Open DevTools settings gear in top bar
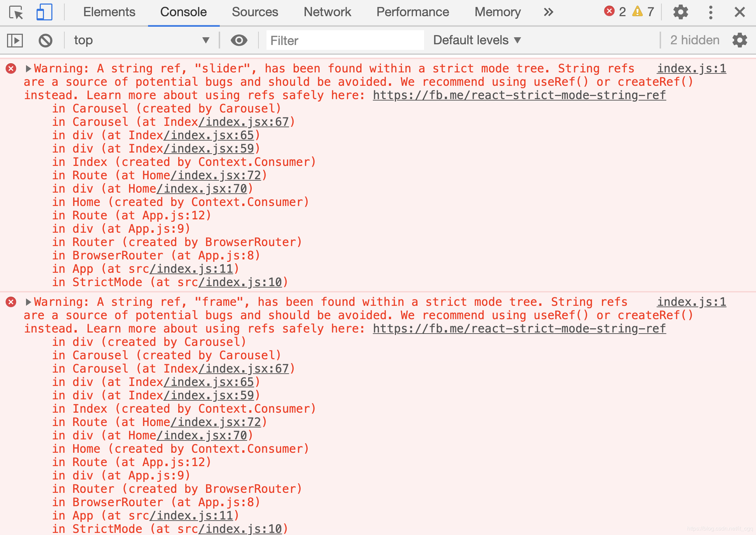756x535 pixels. [x=680, y=12]
